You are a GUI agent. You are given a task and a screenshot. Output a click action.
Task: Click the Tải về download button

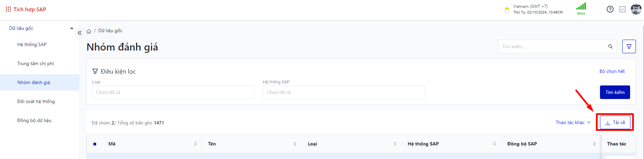615,122
